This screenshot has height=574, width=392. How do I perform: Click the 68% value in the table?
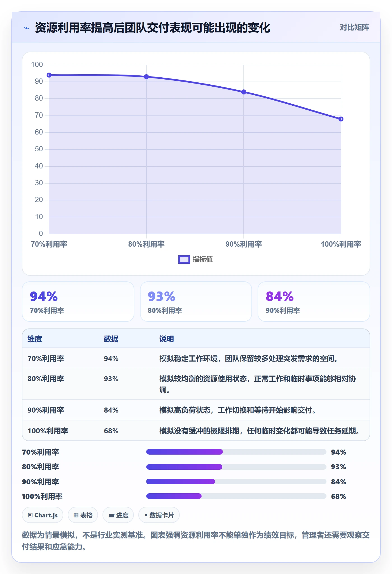111,431
